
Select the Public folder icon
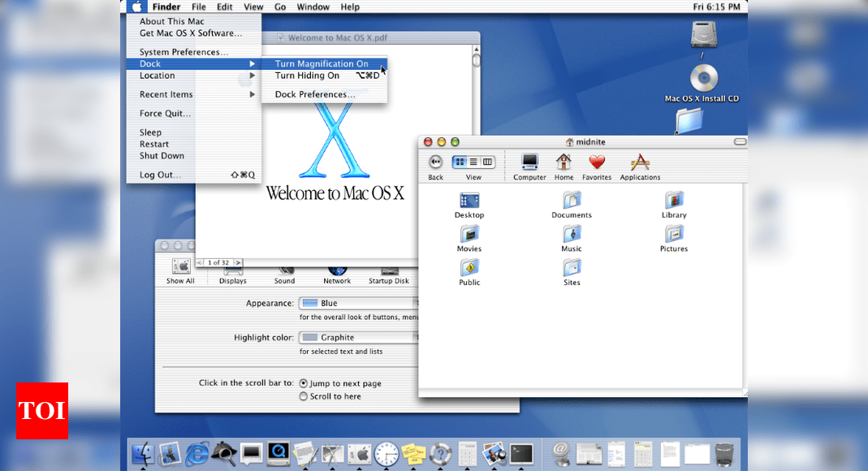tap(469, 272)
